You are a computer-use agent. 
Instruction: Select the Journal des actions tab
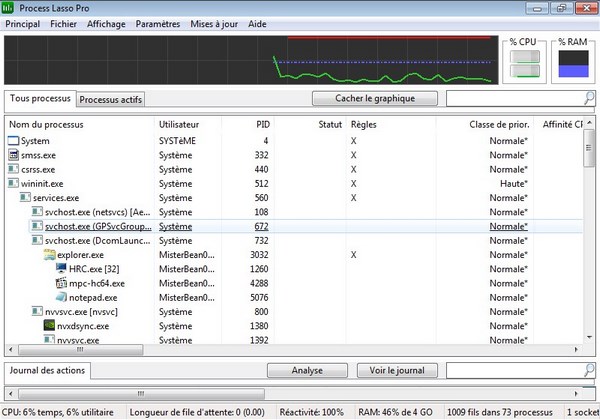(47, 370)
